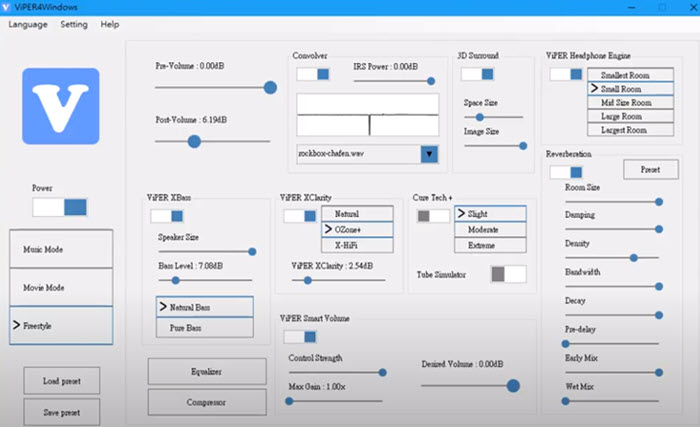Select OZone+ XClarity mode
The width and height of the screenshot is (700, 427).
click(357, 229)
